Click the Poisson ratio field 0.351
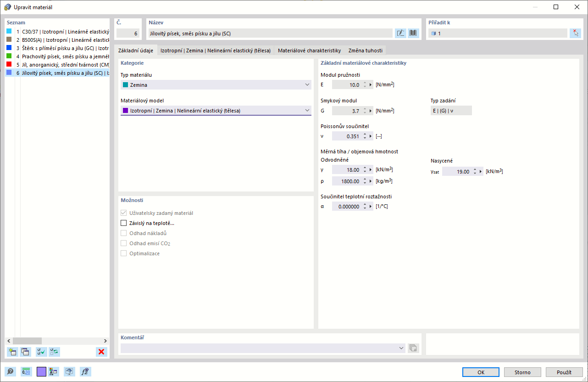588x382 pixels. pyautogui.click(x=347, y=136)
